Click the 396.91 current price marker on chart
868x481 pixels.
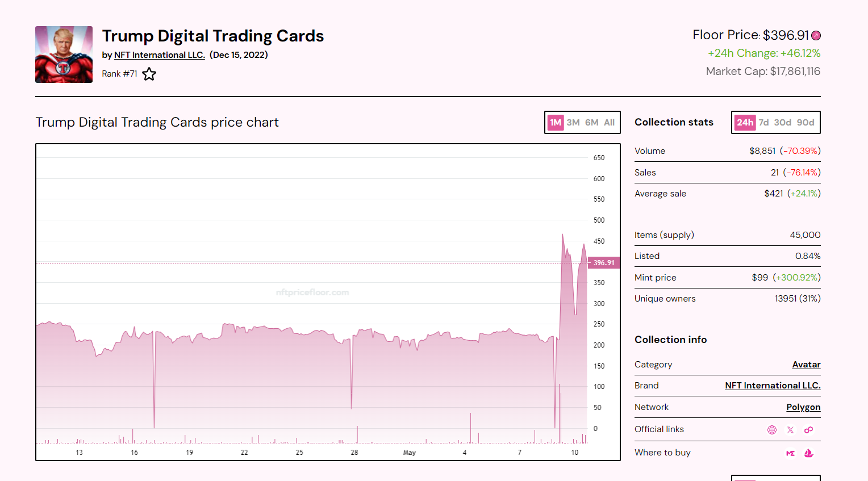(603, 263)
